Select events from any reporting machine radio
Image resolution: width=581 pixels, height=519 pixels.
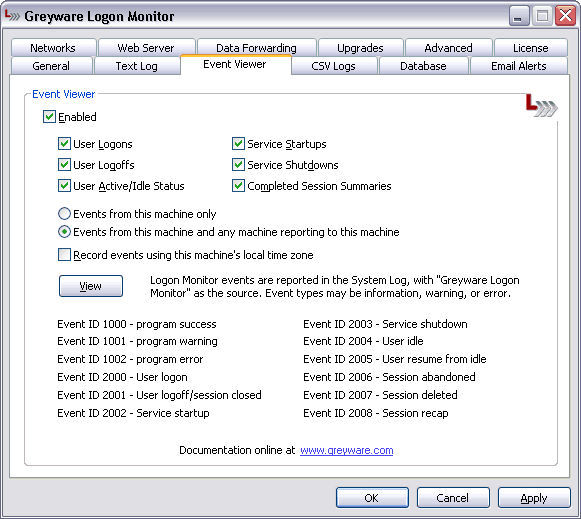point(64,232)
